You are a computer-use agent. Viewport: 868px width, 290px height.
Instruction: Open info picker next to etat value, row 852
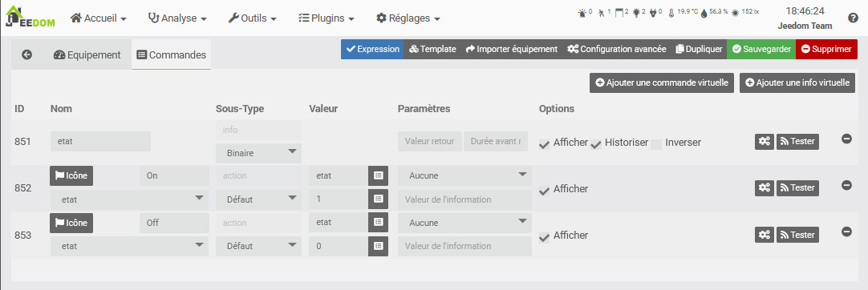tap(378, 175)
